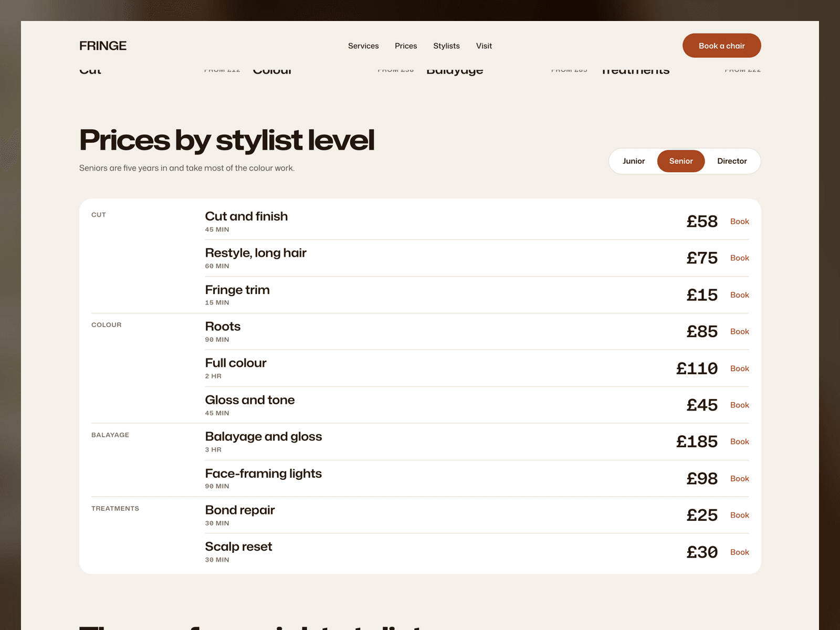Screen dimensions: 840x630
Task: Book the Scalp reset treatment
Action: [x=739, y=552]
